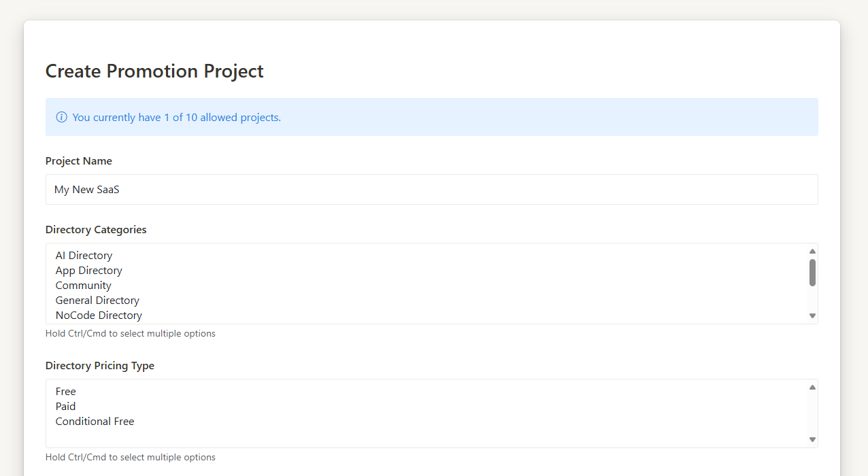This screenshot has height=476, width=868.
Task: Click scroll up arrow in Directory Pricing Type list
Action: click(812, 387)
